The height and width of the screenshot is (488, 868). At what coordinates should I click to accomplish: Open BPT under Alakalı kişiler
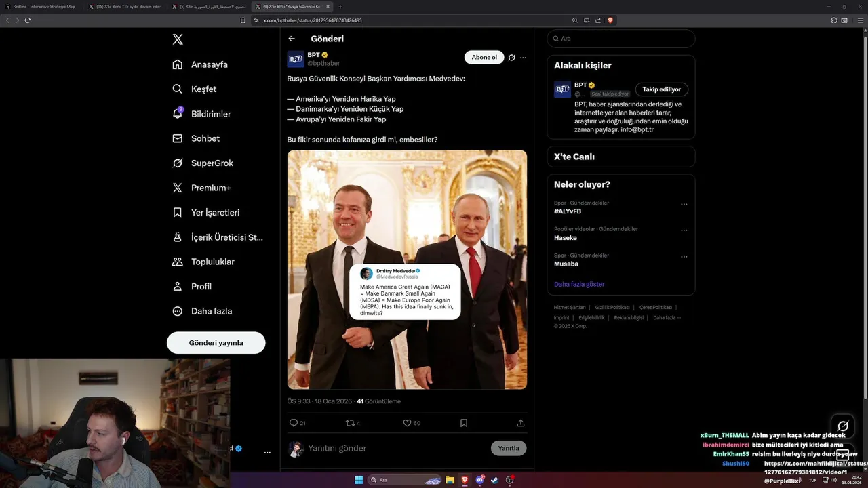coord(580,85)
